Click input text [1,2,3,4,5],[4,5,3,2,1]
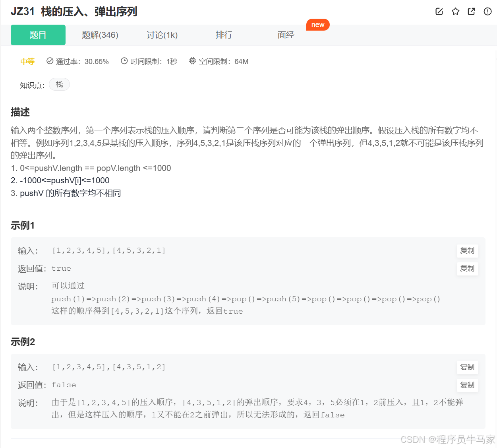Image resolution: width=497 pixels, height=448 pixels. click(108, 250)
